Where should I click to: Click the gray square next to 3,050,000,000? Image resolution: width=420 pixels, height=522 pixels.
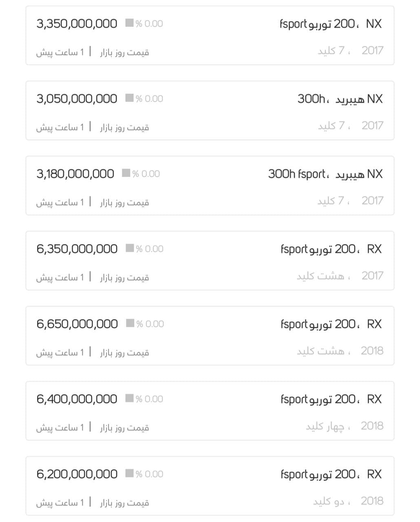pyautogui.click(x=130, y=98)
